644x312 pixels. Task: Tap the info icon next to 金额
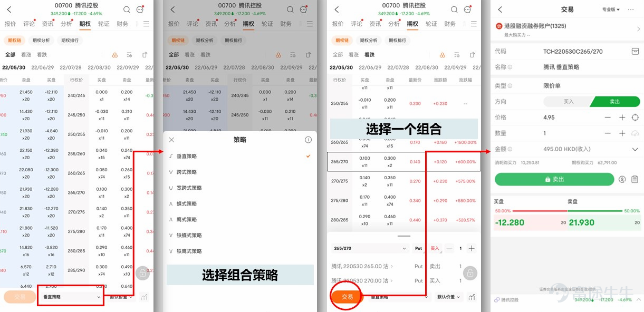tap(510, 149)
